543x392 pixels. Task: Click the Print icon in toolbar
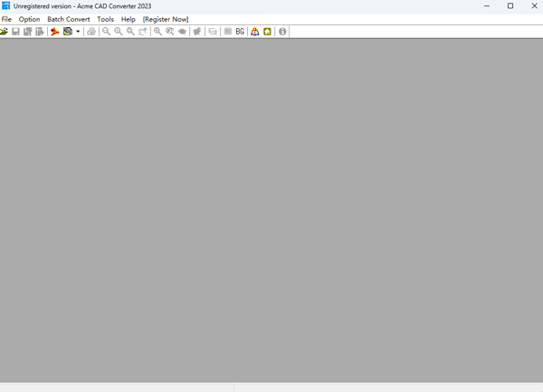coord(91,32)
